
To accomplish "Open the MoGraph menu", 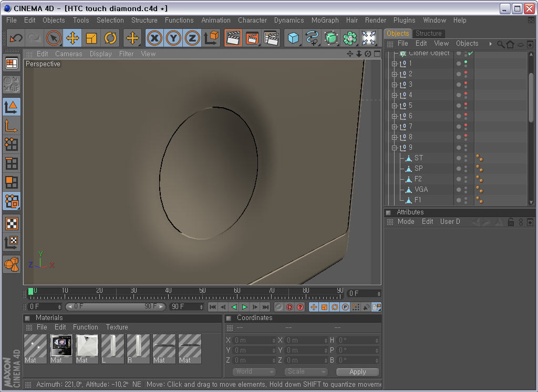I will 325,20.
